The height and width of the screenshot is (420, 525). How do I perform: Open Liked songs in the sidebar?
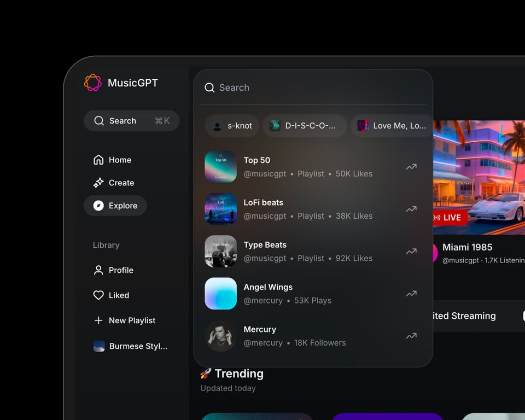click(111, 295)
